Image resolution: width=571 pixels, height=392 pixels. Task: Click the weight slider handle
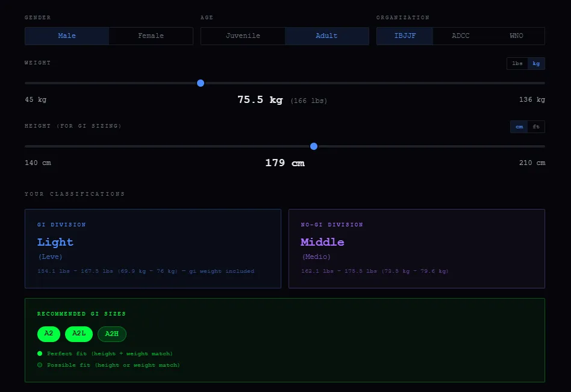[201, 83]
